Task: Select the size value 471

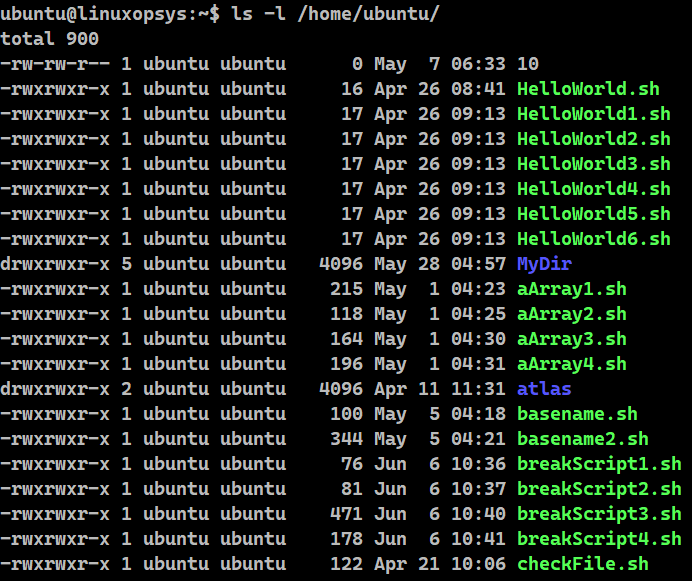Action: click(x=346, y=514)
